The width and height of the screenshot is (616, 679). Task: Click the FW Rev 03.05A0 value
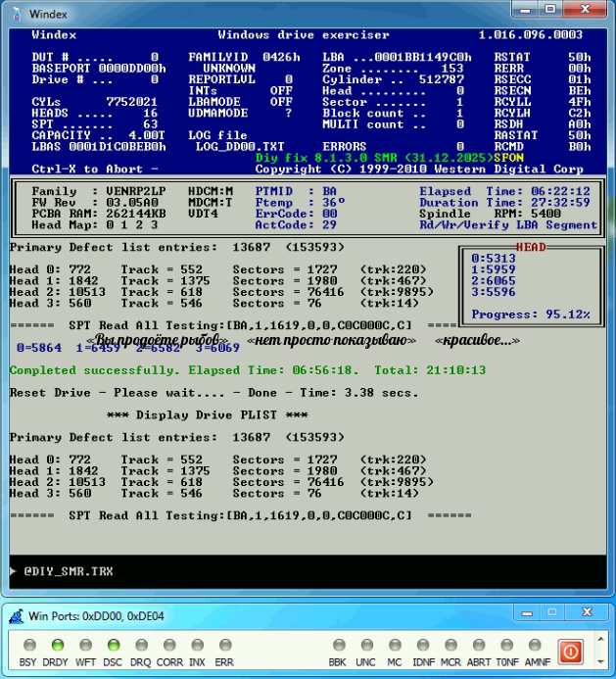click(132, 203)
